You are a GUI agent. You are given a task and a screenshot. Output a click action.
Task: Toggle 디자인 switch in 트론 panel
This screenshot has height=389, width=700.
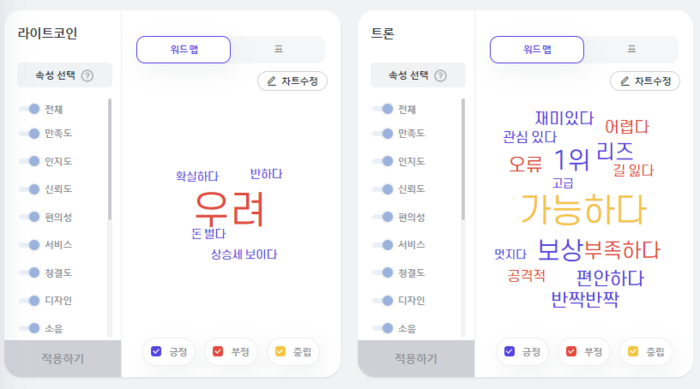383,301
